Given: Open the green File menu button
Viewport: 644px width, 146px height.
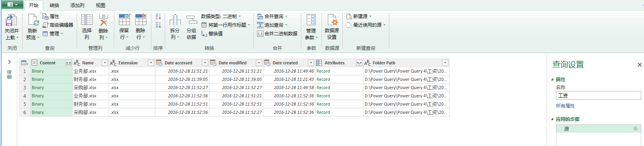Looking at the screenshot, I should click(12, 5).
